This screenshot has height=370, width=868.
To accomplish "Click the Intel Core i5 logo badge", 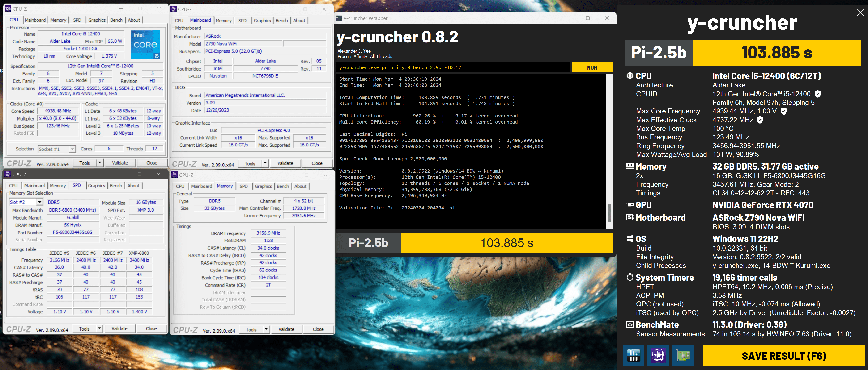I will pyautogui.click(x=145, y=45).
